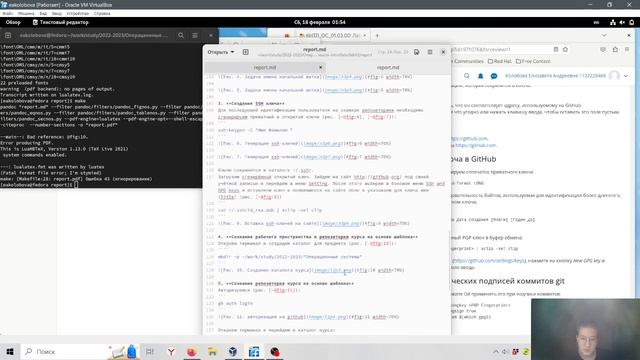Click the user avatar on course page
640x360 pixels.
click(x=614, y=76)
